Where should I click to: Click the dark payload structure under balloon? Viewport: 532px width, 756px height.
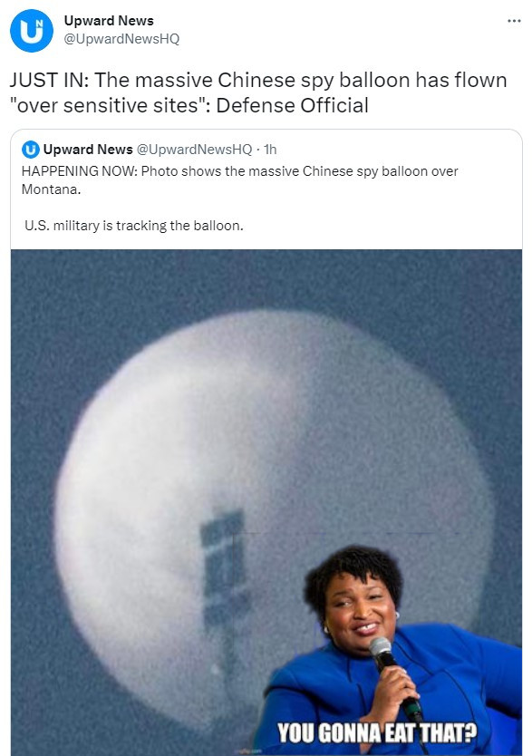tap(223, 569)
